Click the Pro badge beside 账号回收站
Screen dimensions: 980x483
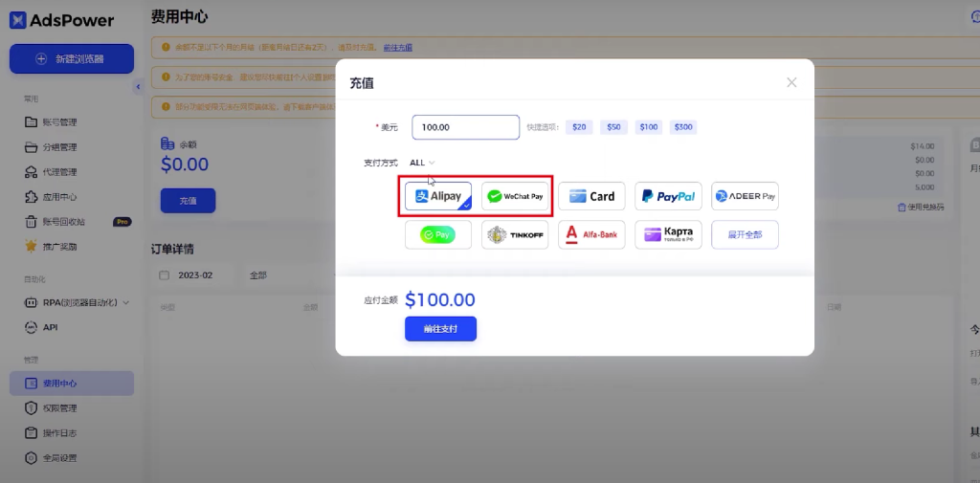(x=122, y=222)
